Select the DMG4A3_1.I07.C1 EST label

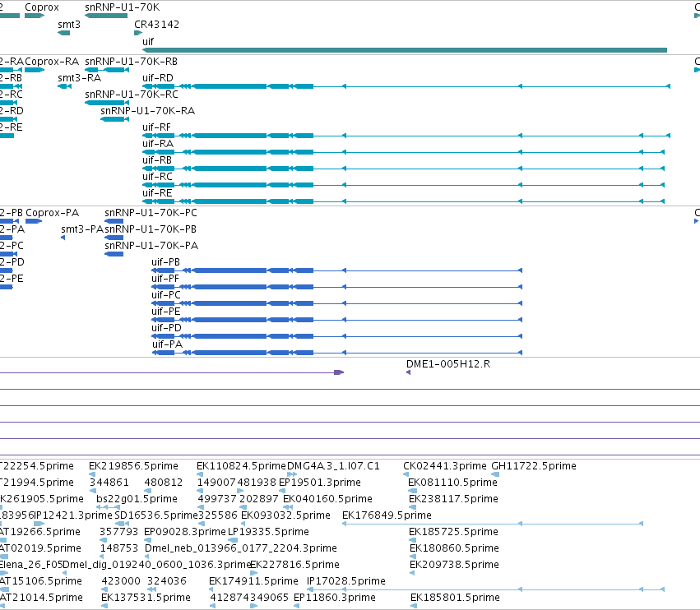(333, 466)
